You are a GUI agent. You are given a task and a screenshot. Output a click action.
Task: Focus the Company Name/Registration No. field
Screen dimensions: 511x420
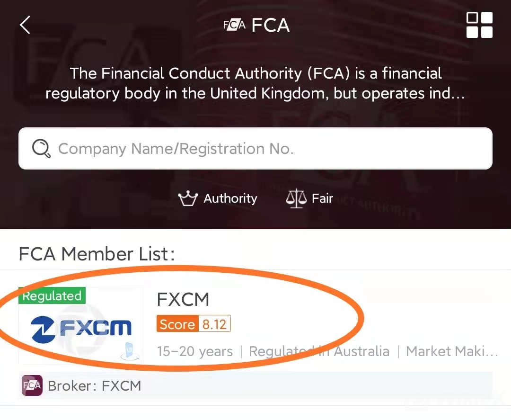pos(265,149)
